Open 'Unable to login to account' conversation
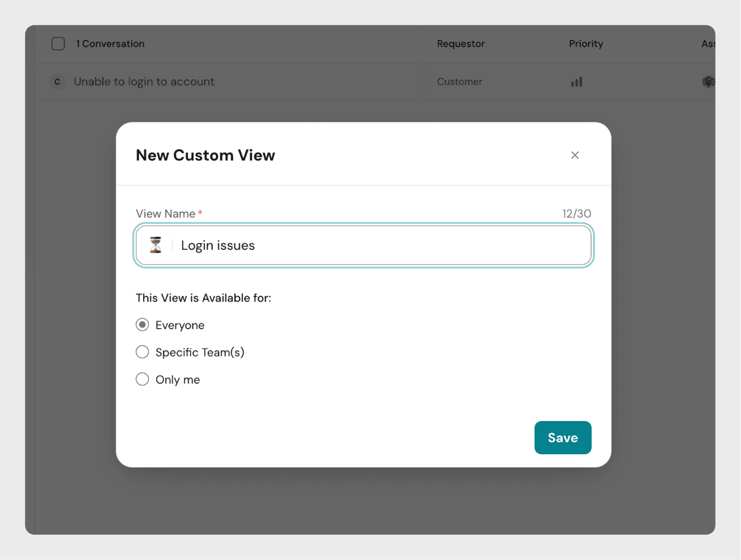Screen dimensions: 741x560 144,82
